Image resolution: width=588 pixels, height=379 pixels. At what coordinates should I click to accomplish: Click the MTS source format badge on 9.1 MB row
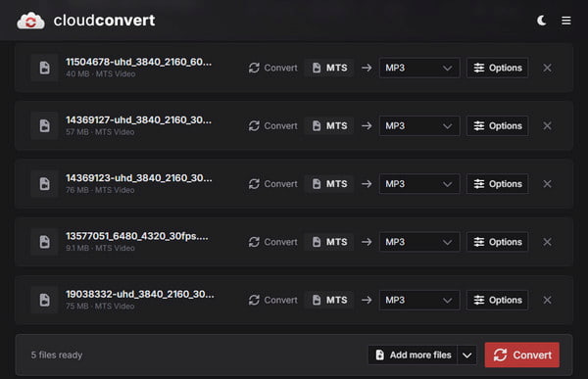(x=329, y=242)
